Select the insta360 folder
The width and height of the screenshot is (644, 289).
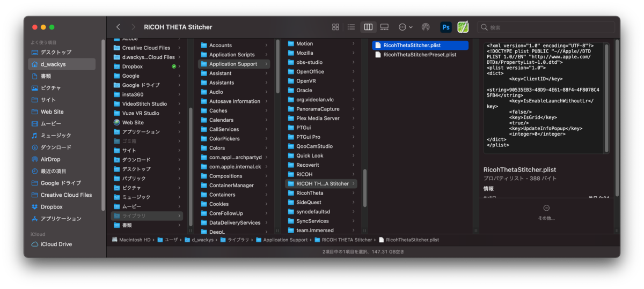pyautogui.click(x=147, y=94)
